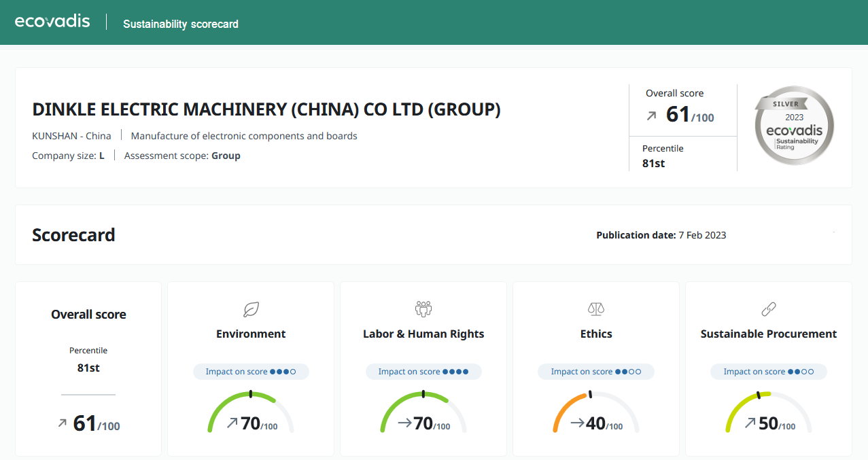Click the Environment impact on score pill
The height and width of the screenshot is (460, 868).
tap(251, 372)
